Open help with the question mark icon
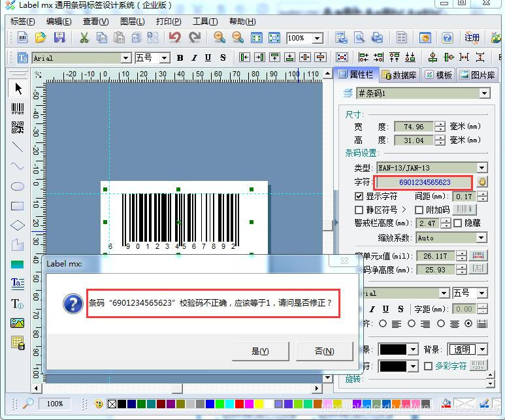505x420 pixels. pyautogui.click(x=447, y=38)
